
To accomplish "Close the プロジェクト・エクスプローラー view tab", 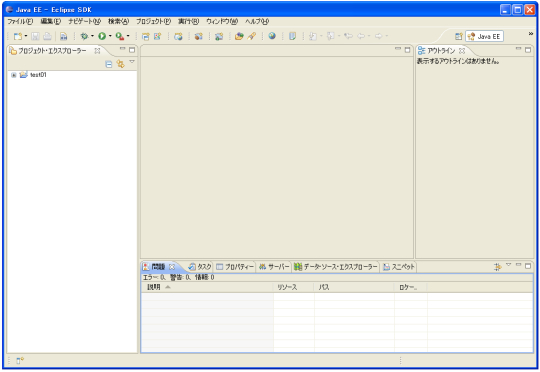I will (97, 51).
